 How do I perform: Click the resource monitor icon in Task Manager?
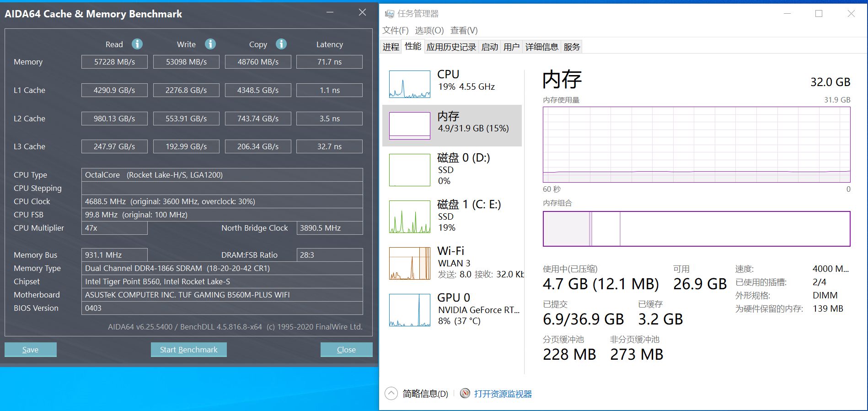click(465, 393)
